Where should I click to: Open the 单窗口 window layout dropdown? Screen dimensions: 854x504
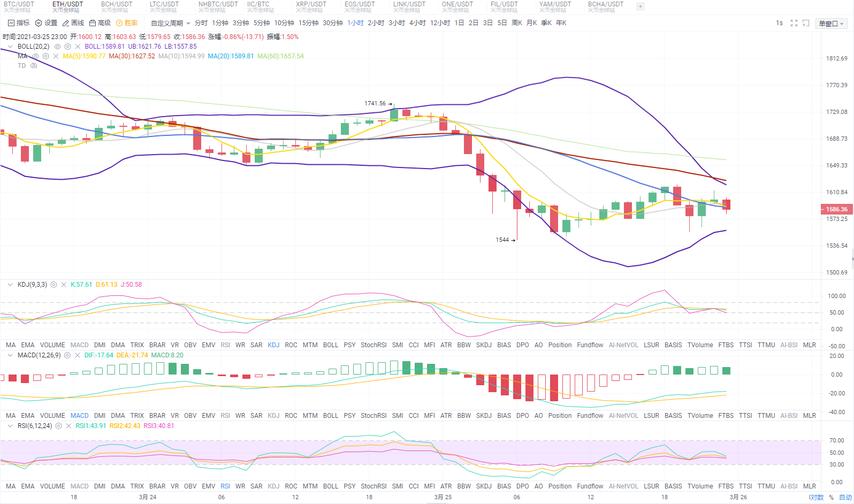(x=832, y=24)
